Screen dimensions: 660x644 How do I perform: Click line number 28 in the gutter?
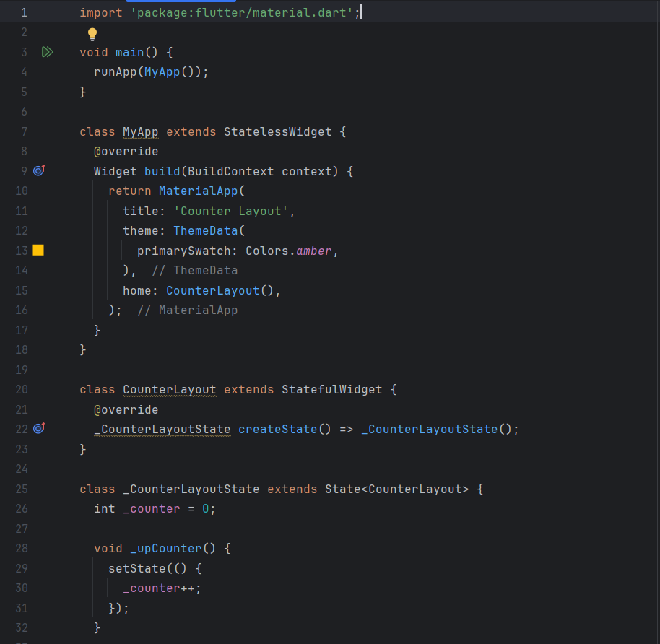(x=22, y=549)
